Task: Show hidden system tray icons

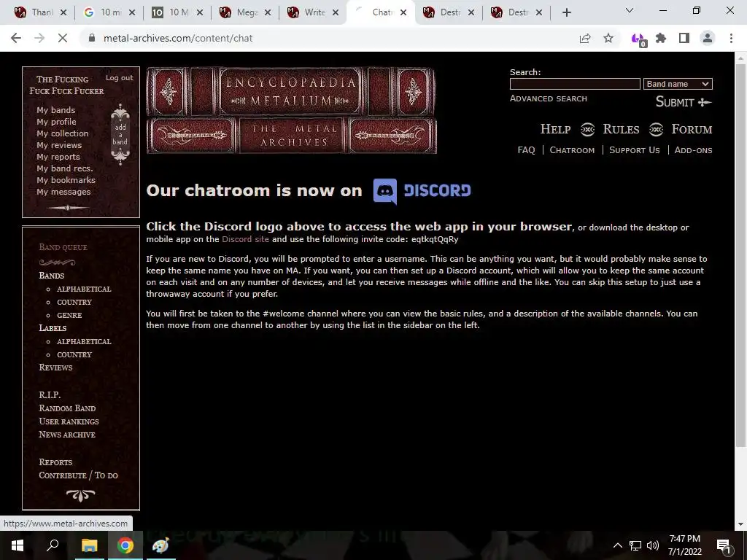Action: pyautogui.click(x=617, y=545)
